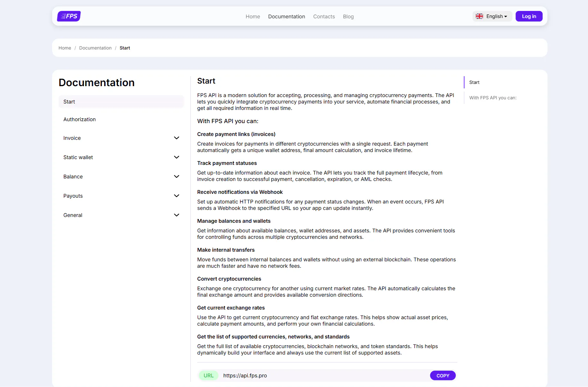Click the UK flag language icon
Screen dimensions: 588x387
(x=479, y=16)
